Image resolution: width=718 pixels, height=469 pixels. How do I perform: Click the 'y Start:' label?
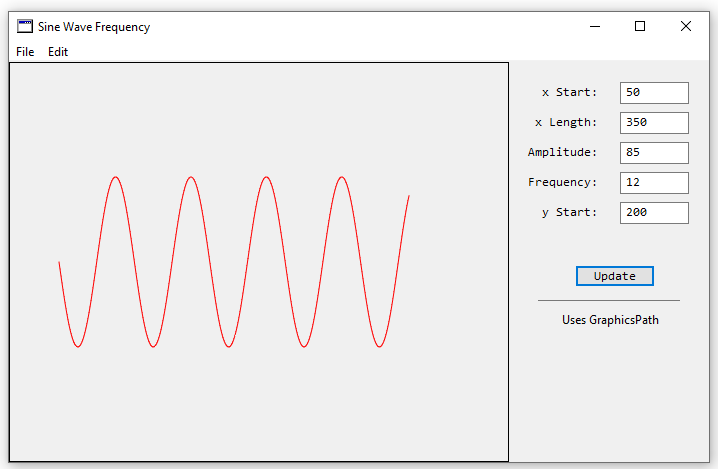pyautogui.click(x=569, y=213)
